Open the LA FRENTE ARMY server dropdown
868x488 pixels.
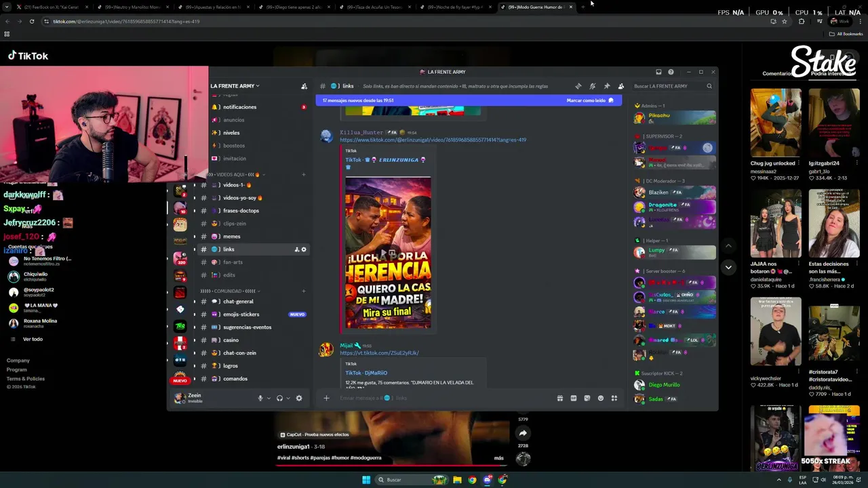tap(235, 86)
